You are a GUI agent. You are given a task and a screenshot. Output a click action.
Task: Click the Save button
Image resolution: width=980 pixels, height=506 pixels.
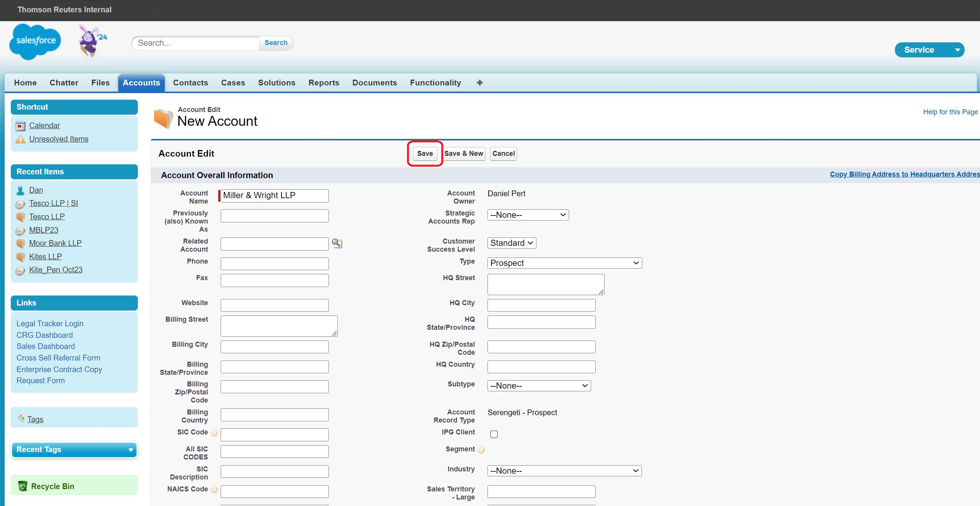point(425,154)
